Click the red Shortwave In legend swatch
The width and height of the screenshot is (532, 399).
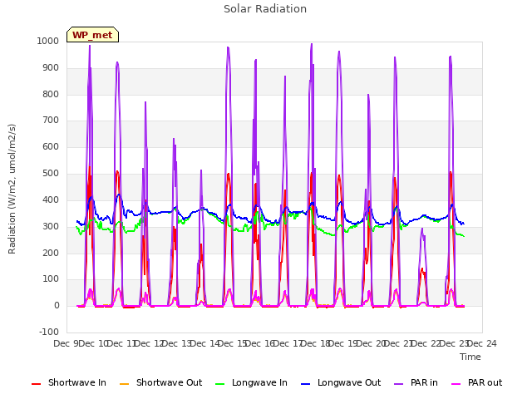tap(36, 384)
